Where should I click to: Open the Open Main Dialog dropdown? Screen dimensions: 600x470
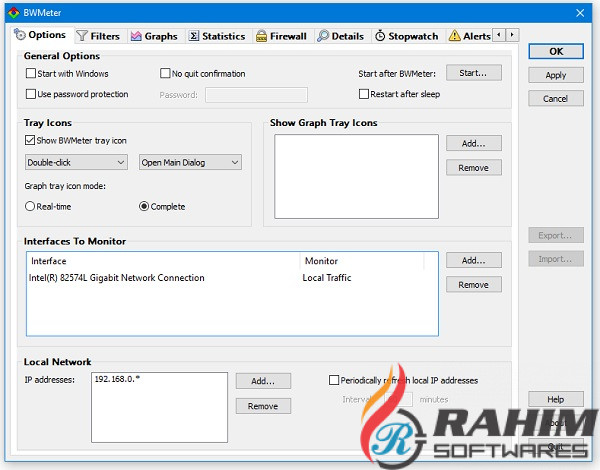tap(190, 162)
